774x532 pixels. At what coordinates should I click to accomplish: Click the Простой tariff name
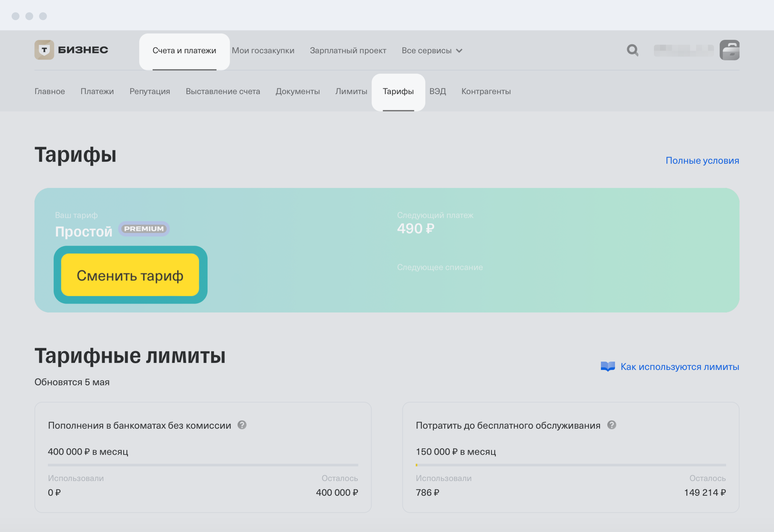tap(84, 232)
